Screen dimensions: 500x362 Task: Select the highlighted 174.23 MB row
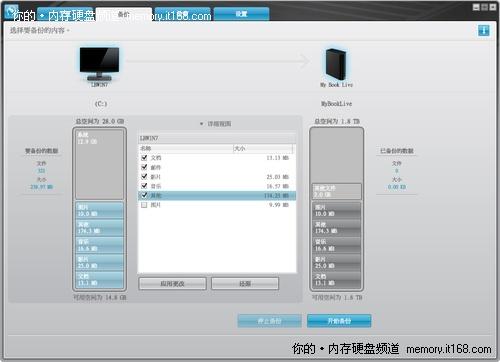(x=217, y=196)
